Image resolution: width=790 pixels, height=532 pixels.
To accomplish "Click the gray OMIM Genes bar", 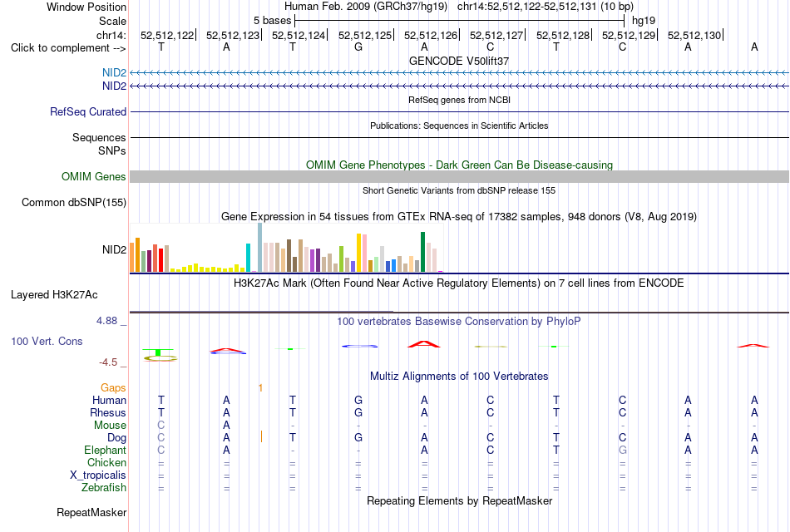I will click(460, 176).
